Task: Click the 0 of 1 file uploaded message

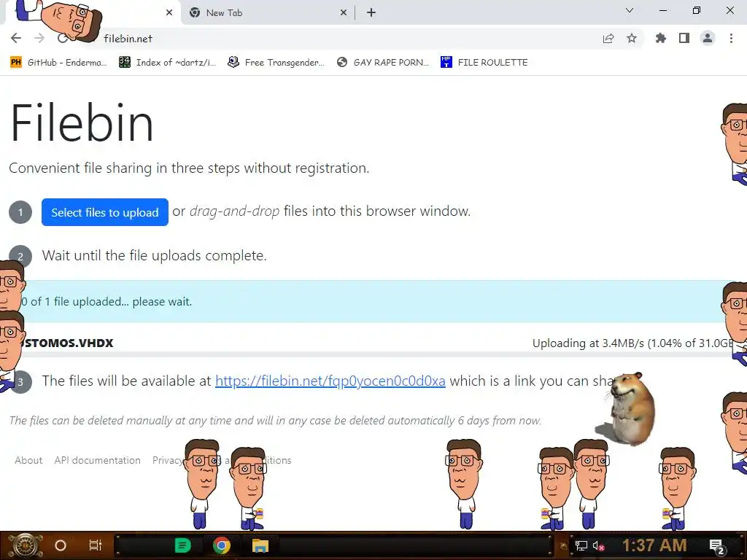Action: pos(107,301)
